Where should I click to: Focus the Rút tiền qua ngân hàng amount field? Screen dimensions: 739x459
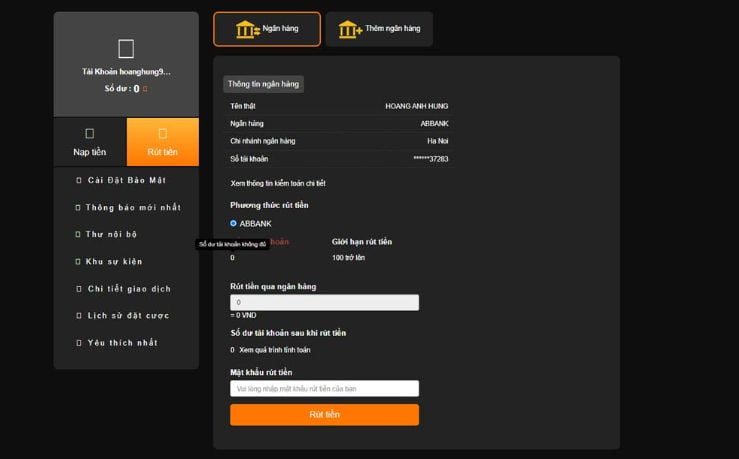324,303
